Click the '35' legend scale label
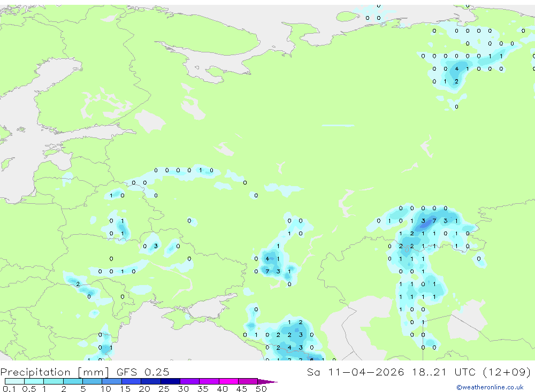This screenshot has height=392, width=535. [x=203, y=389]
